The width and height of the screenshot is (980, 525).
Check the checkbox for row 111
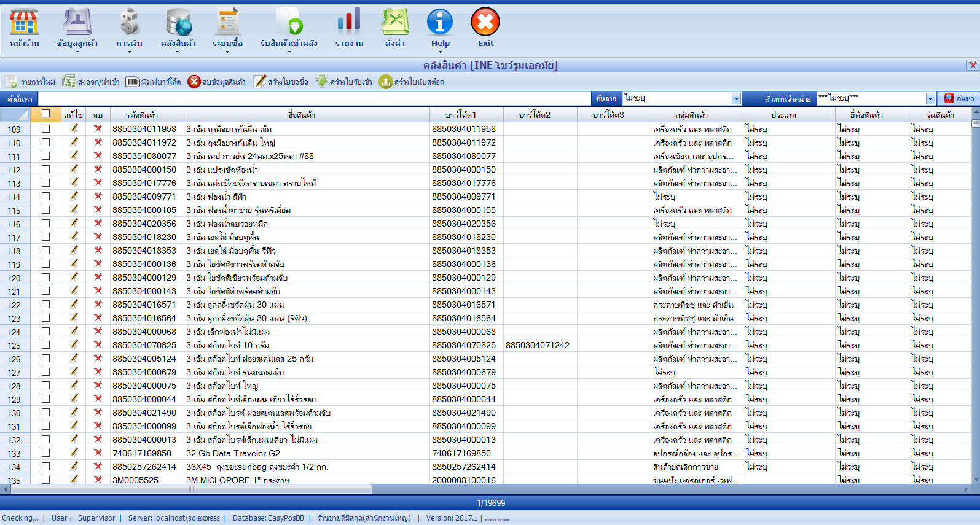45,156
